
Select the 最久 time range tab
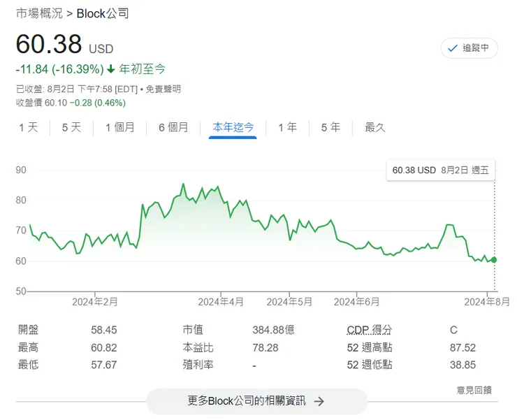click(x=375, y=127)
